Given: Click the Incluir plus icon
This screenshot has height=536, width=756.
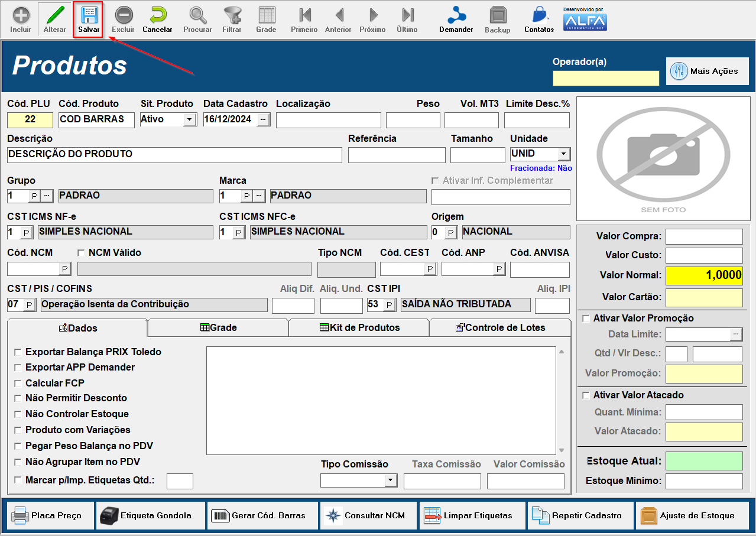Looking at the screenshot, I should coord(21,15).
